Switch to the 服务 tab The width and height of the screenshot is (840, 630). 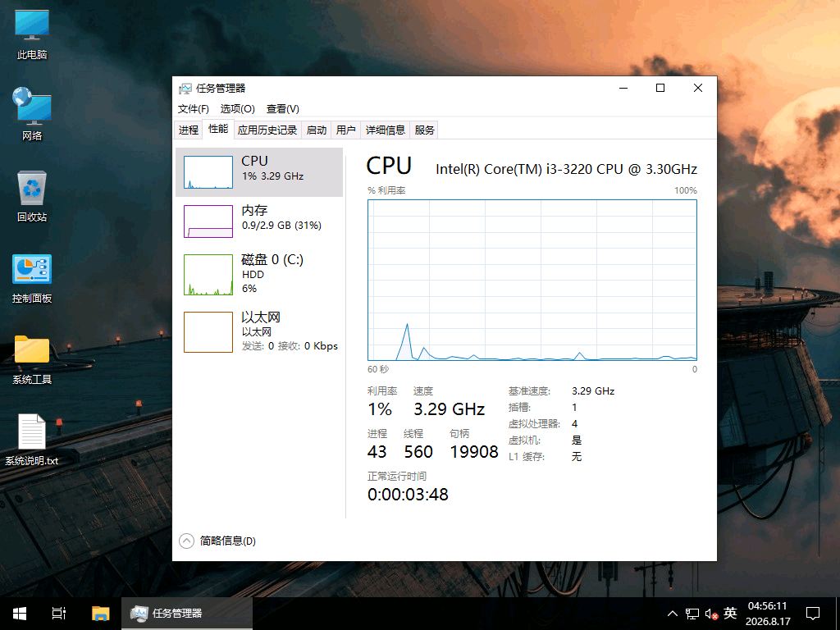(424, 130)
